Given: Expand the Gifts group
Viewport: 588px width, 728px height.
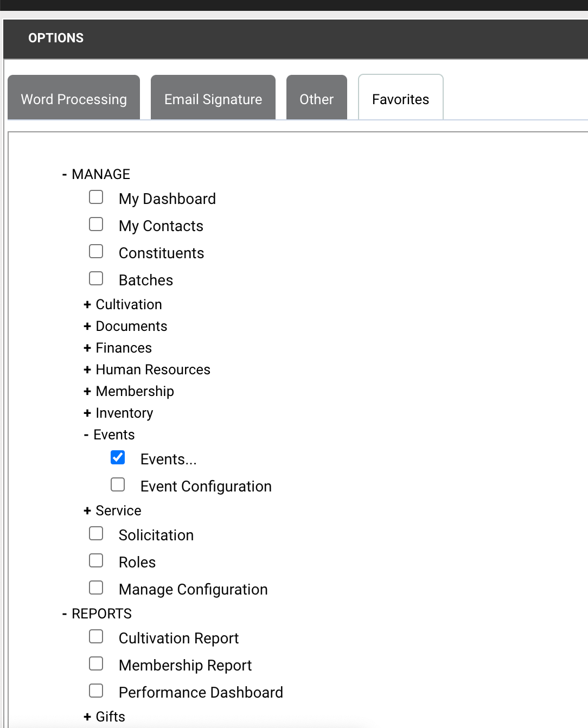Looking at the screenshot, I should pyautogui.click(x=87, y=717).
